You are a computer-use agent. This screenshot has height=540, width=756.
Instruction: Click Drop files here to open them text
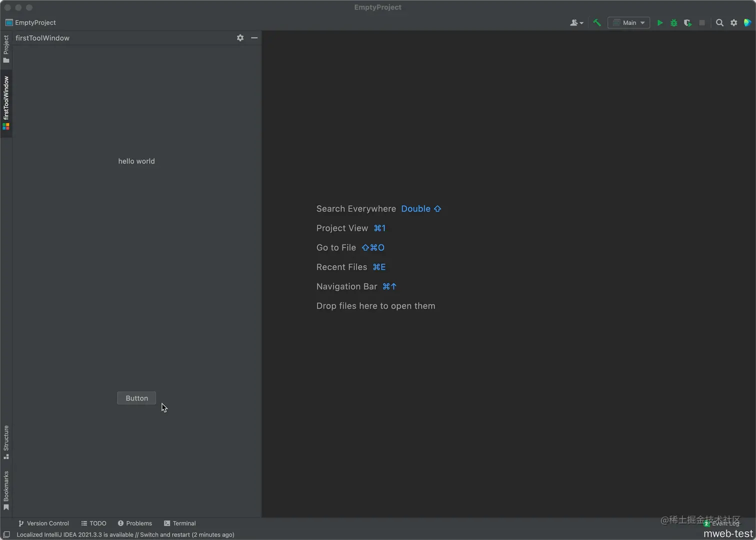coord(376,306)
